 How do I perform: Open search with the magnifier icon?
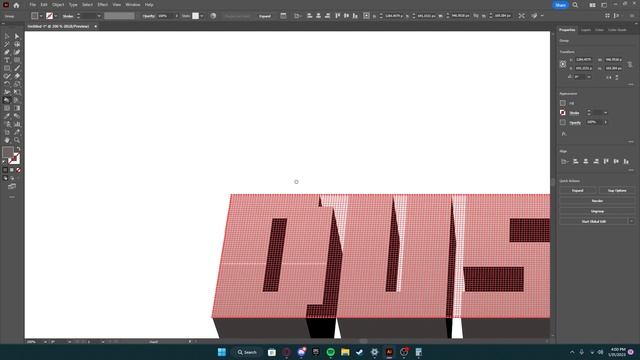[x=575, y=5]
